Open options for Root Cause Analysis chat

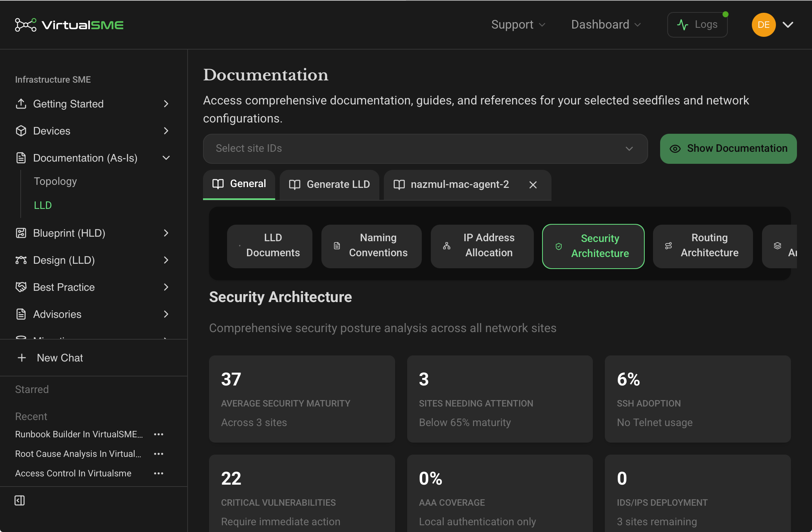(159, 454)
